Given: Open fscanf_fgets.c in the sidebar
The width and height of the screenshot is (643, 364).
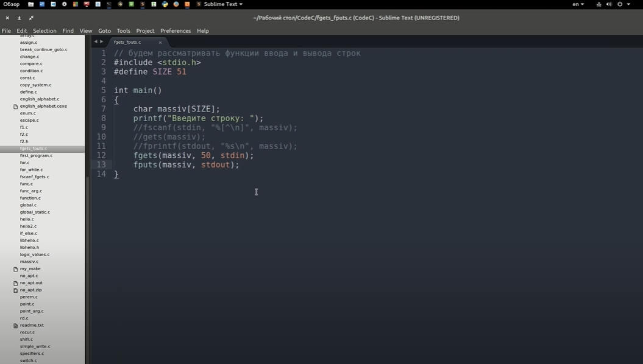Looking at the screenshot, I should click(35, 177).
